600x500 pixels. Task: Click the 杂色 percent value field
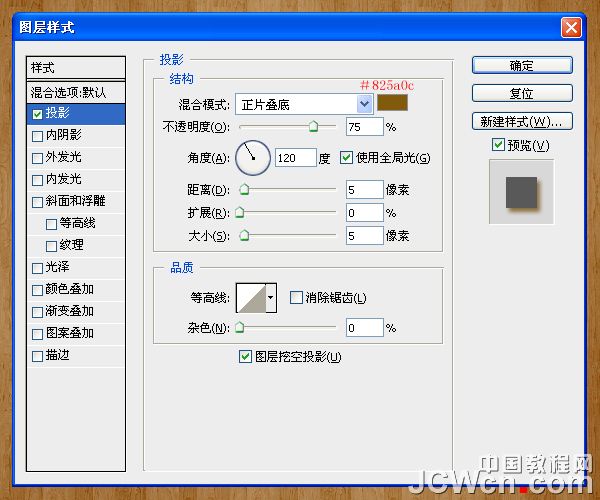(x=365, y=328)
